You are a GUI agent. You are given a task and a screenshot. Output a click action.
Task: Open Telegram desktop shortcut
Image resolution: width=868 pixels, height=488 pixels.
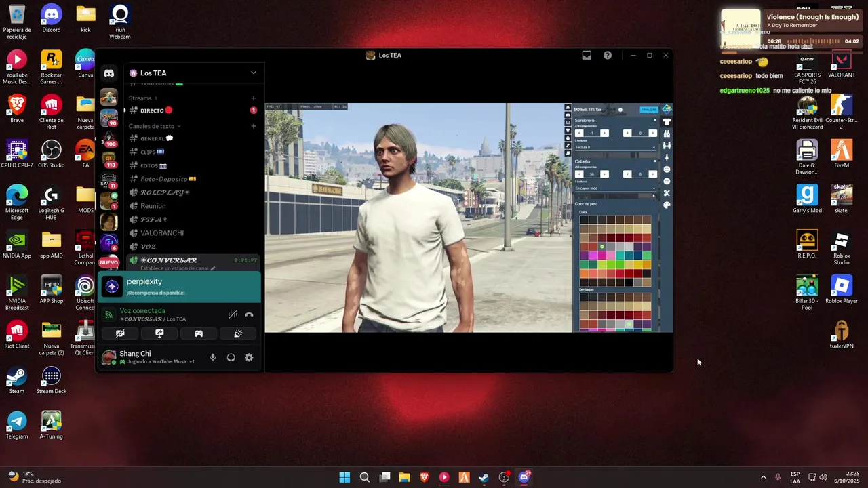click(x=17, y=426)
